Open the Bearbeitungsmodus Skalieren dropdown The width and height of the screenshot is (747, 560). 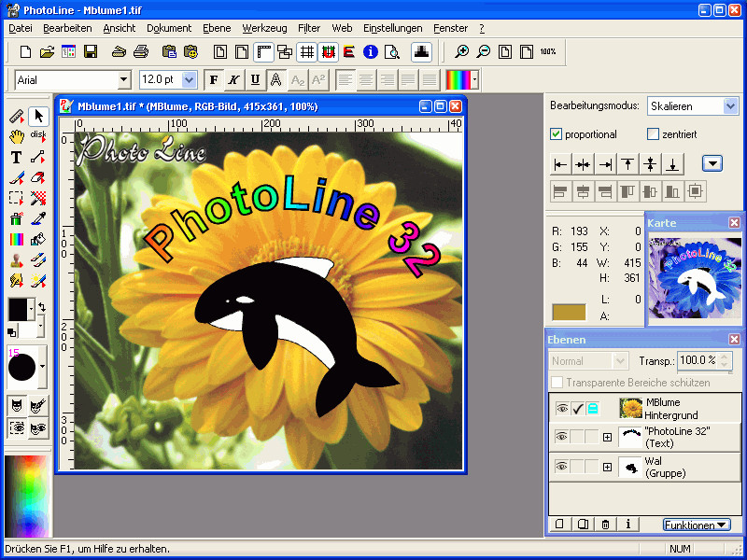(x=730, y=106)
